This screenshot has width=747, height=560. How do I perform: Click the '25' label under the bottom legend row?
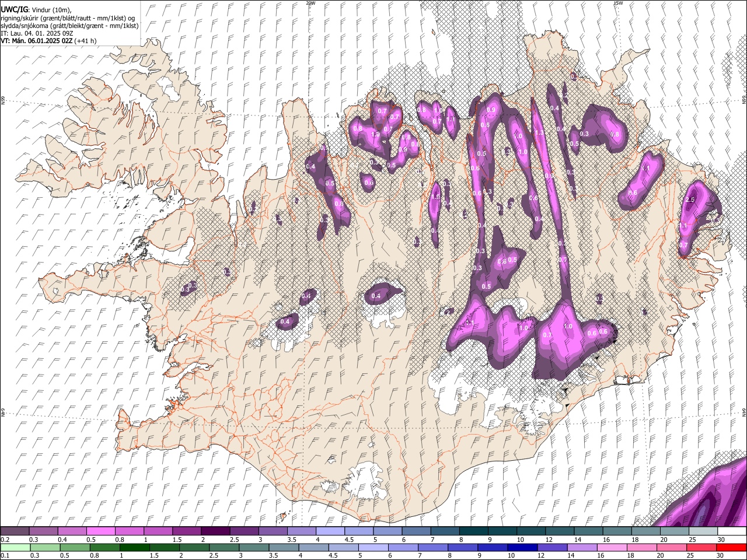tap(690, 555)
